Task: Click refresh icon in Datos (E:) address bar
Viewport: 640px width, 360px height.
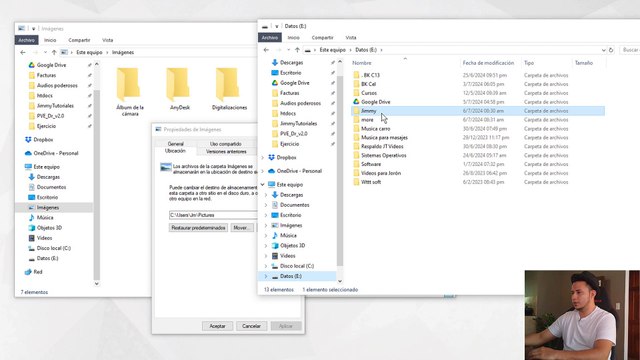Action: [x=611, y=50]
